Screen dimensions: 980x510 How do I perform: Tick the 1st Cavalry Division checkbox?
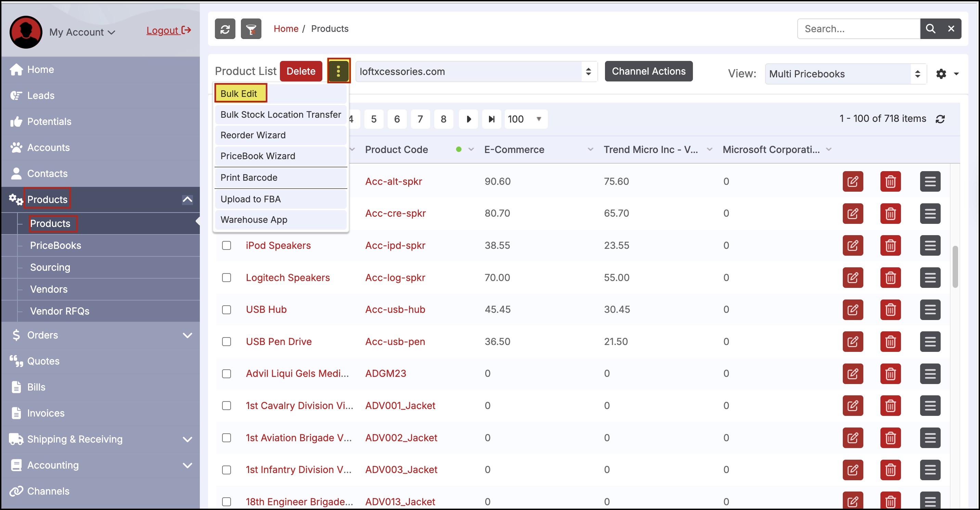pos(227,406)
